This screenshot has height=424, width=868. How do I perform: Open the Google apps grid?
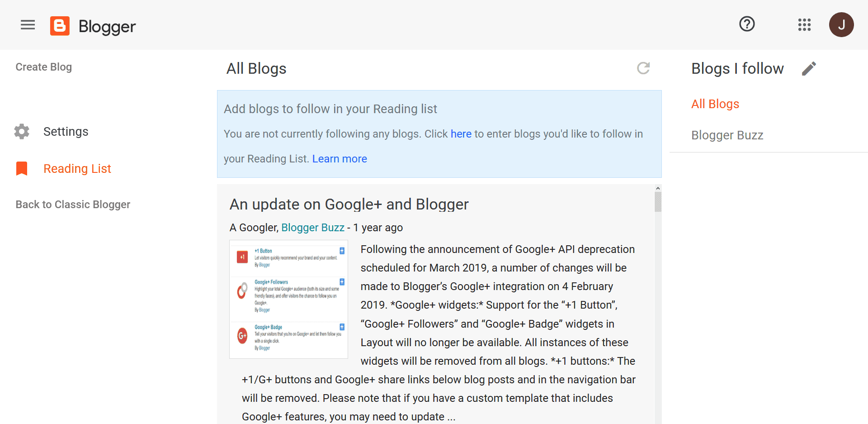pos(805,25)
